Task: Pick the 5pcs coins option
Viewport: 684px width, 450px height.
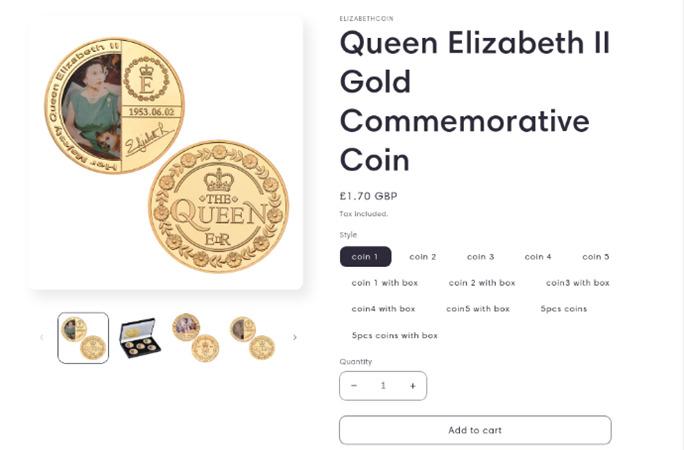Action: pyautogui.click(x=564, y=309)
